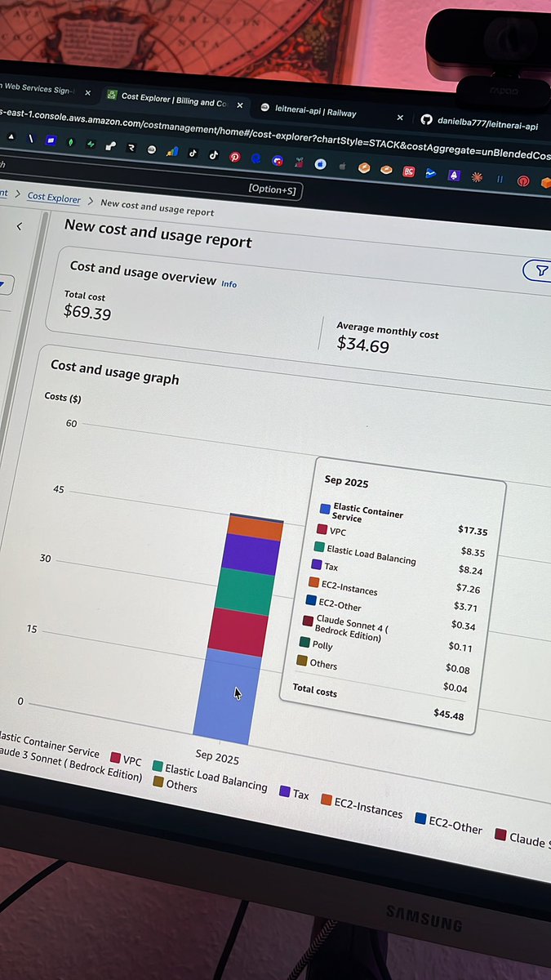The width and height of the screenshot is (551, 980).
Task: Click the purple Tax bar segment
Action: pos(251,555)
